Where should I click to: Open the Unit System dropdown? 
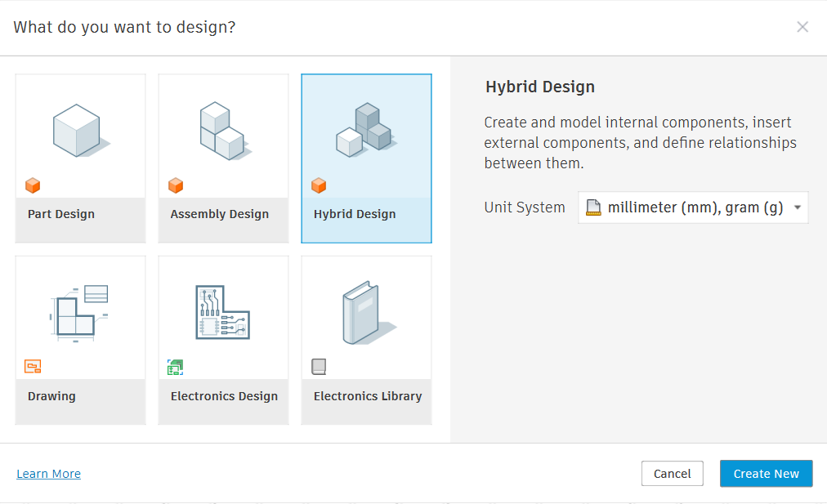(692, 207)
